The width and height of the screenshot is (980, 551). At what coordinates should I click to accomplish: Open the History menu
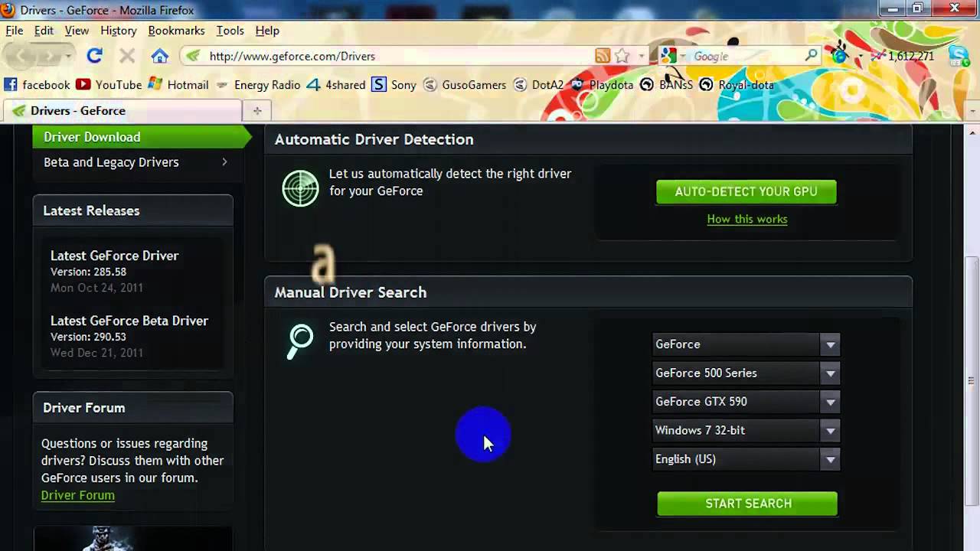(x=118, y=31)
